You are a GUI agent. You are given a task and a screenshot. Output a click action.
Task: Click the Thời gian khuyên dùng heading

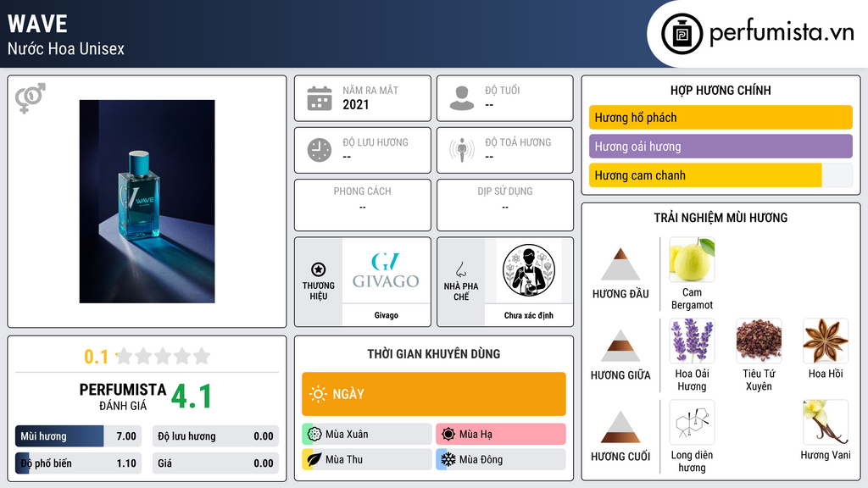(434, 354)
